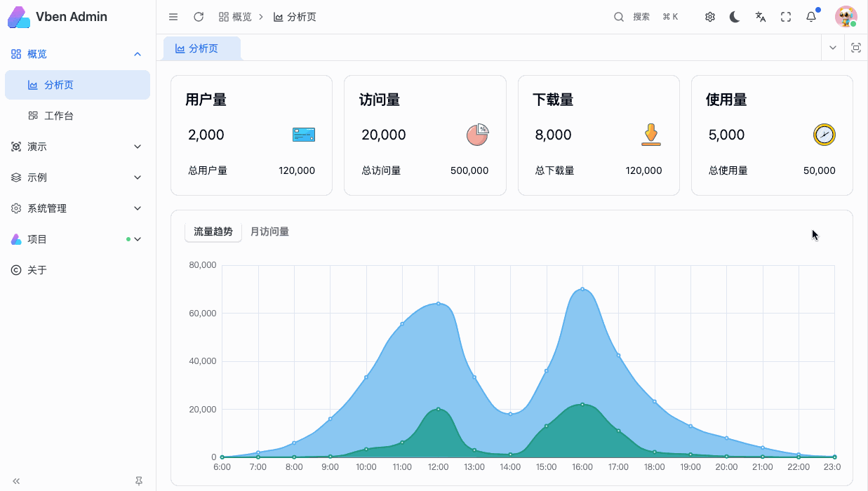
Task: Click the 50,000 total usage value
Action: pos(820,170)
